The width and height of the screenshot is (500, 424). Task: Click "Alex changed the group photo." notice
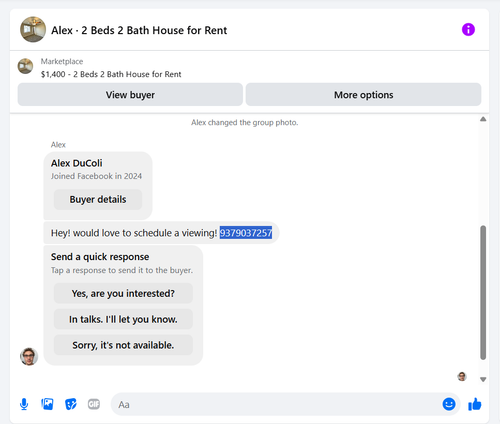(x=244, y=122)
